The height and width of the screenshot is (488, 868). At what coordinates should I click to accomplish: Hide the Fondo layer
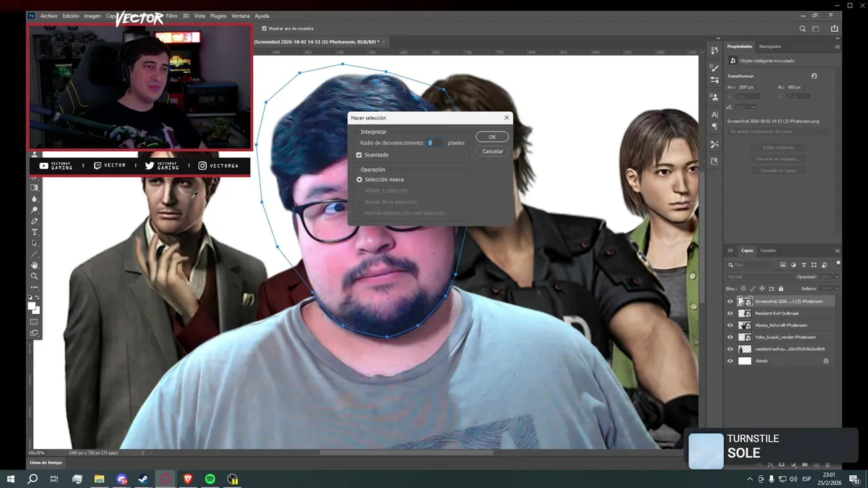(x=730, y=361)
